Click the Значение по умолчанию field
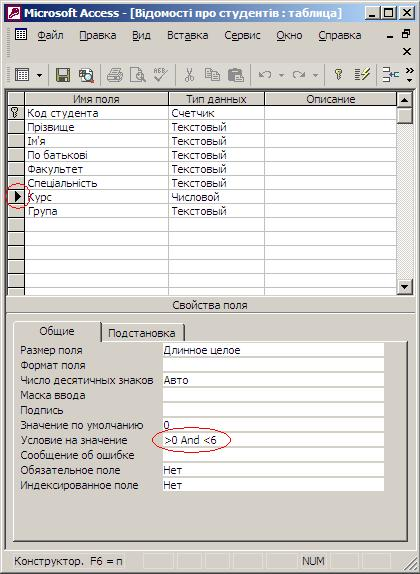420x574 pixels. click(273, 425)
